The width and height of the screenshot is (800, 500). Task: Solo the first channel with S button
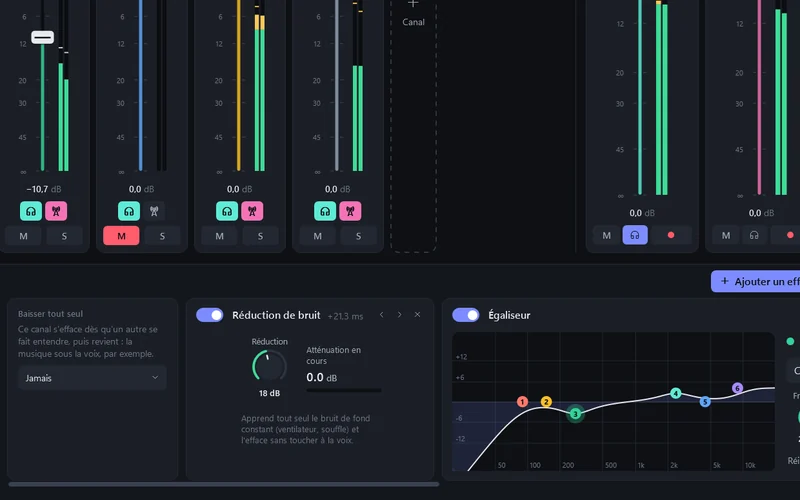[x=64, y=236]
